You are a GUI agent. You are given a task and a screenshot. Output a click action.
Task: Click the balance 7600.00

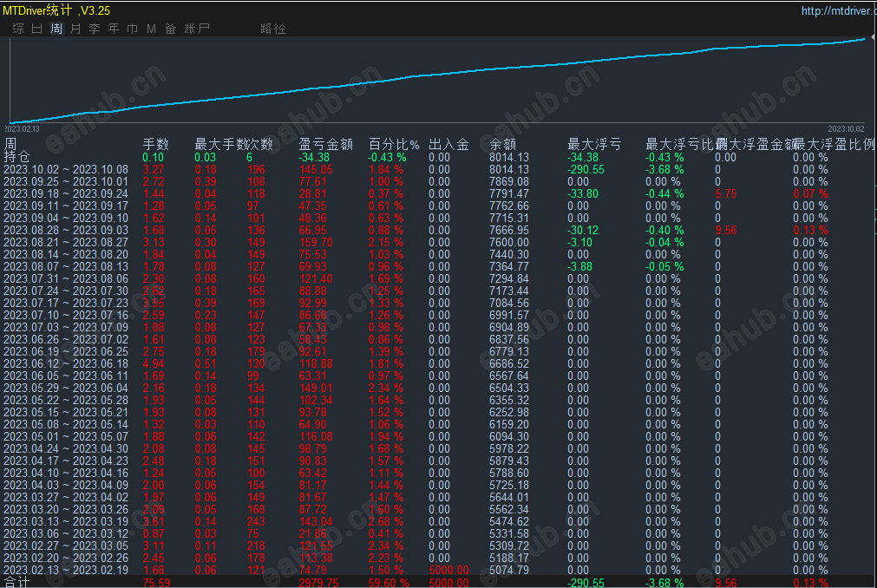(x=509, y=242)
